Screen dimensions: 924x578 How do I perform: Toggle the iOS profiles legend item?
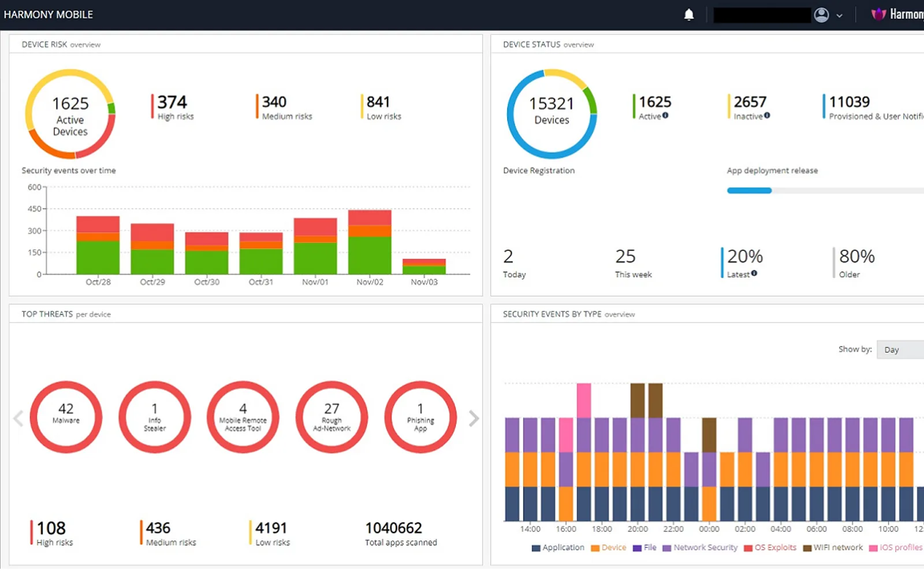[896, 547]
